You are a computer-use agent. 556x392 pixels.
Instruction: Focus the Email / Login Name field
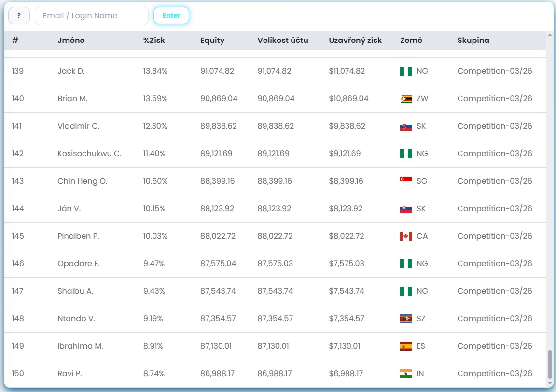click(91, 15)
